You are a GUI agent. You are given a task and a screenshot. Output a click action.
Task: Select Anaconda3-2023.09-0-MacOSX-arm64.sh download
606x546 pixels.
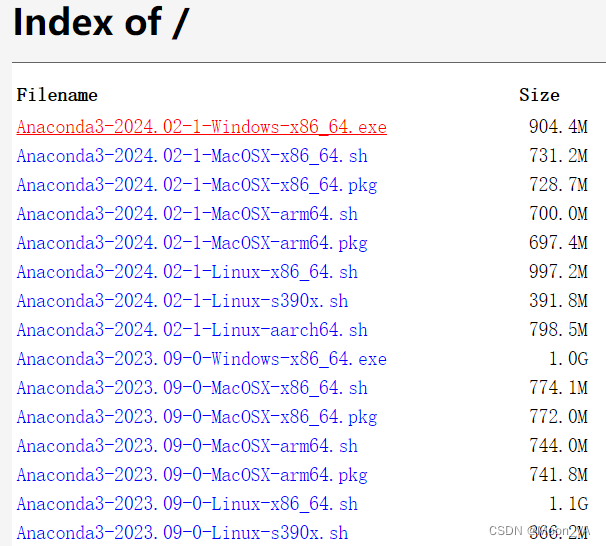[x=187, y=446]
